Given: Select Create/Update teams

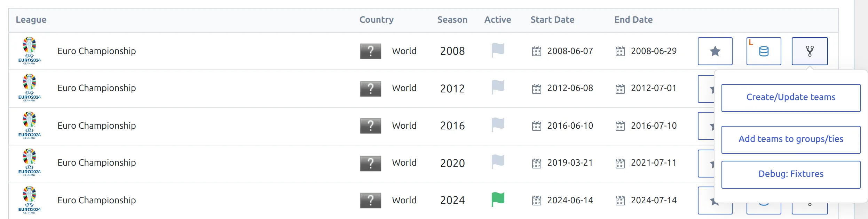Looking at the screenshot, I should (791, 98).
